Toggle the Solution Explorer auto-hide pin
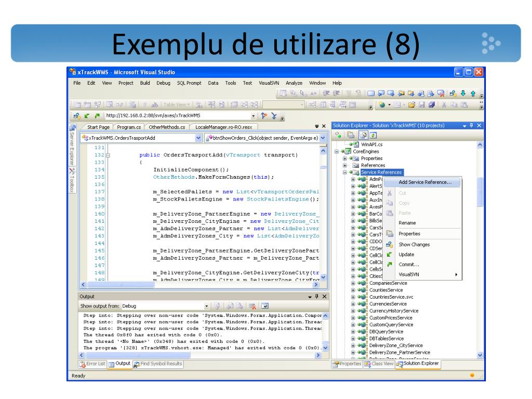Screen dimensions: 532x399 (x=471, y=126)
